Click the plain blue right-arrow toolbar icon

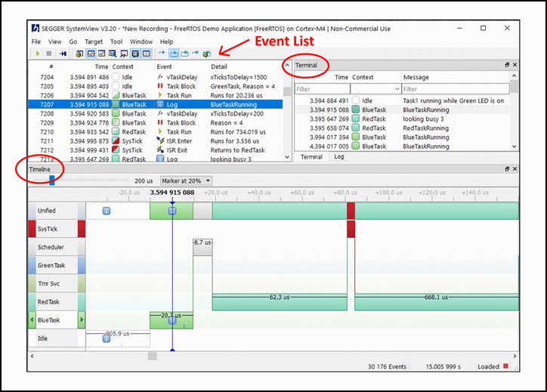tap(162, 53)
